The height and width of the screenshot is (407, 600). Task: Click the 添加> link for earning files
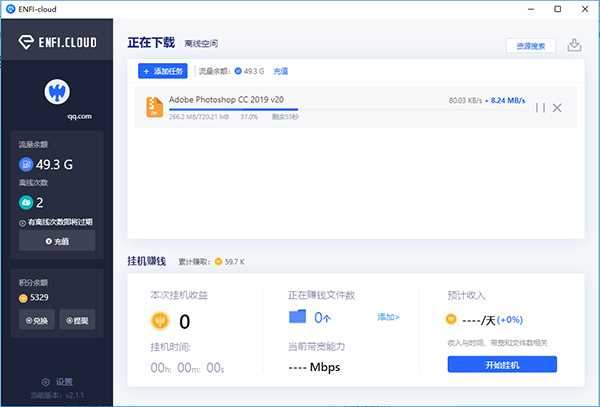[388, 317]
